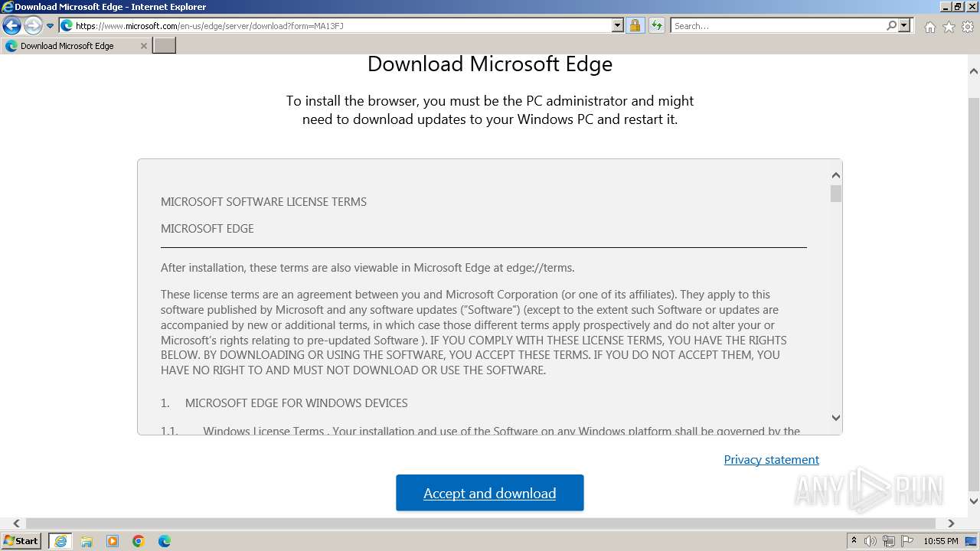980x551 pixels.
Task: Open the Windows Start button
Action: click(21, 540)
